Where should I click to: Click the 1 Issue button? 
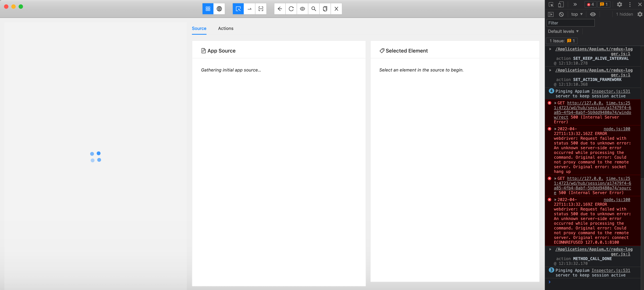562,41
